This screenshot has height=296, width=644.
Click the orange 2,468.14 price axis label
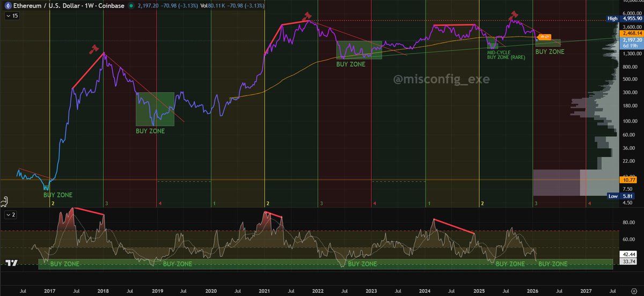pyautogui.click(x=632, y=33)
